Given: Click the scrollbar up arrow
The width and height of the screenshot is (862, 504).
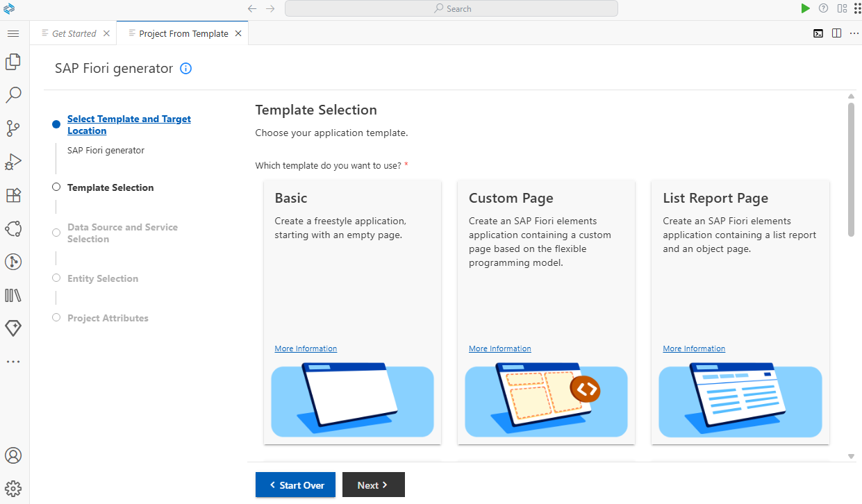Looking at the screenshot, I should [x=851, y=96].
